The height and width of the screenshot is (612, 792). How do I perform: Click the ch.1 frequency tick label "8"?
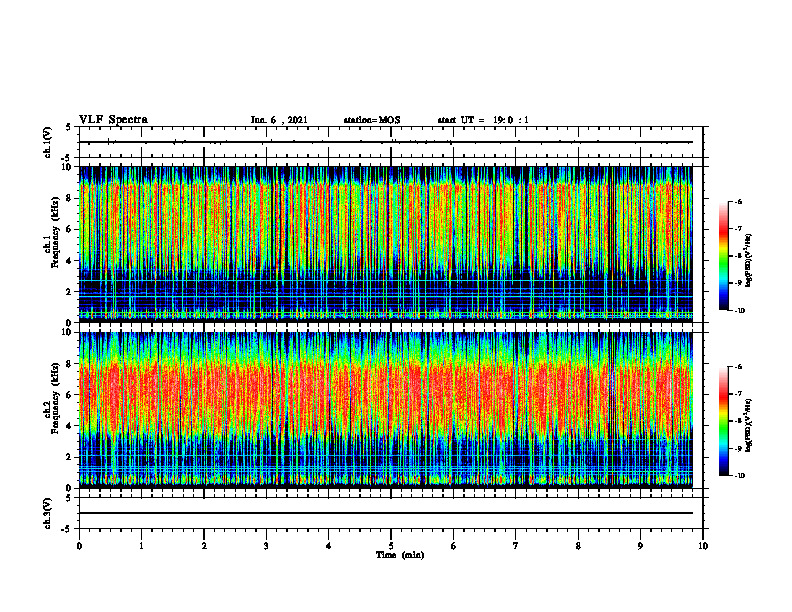tap(70, 198)
